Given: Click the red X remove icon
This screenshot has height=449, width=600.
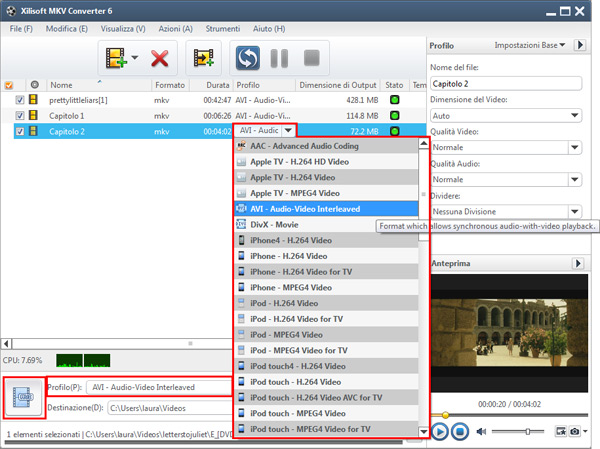Looking at the screenshot, I should [159, 58].
